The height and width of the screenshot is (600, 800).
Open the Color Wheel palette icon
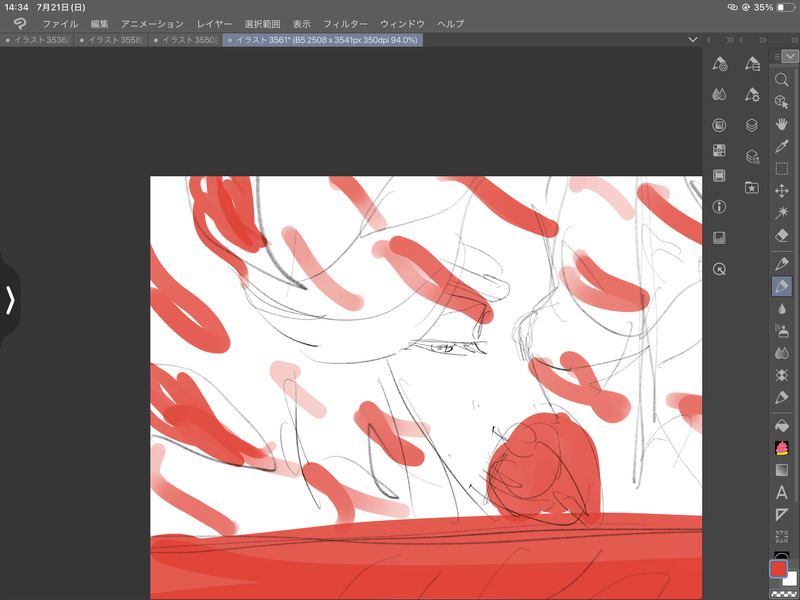pos(719,125)
